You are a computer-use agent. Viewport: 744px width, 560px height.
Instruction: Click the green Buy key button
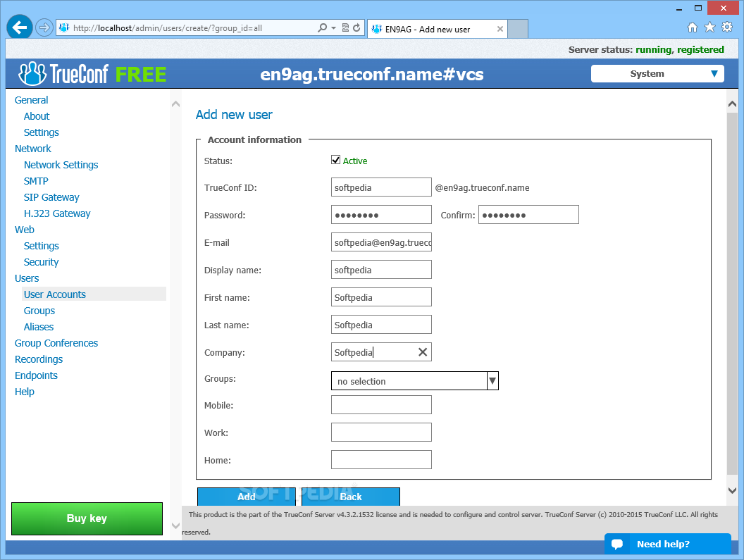[87, 518]
